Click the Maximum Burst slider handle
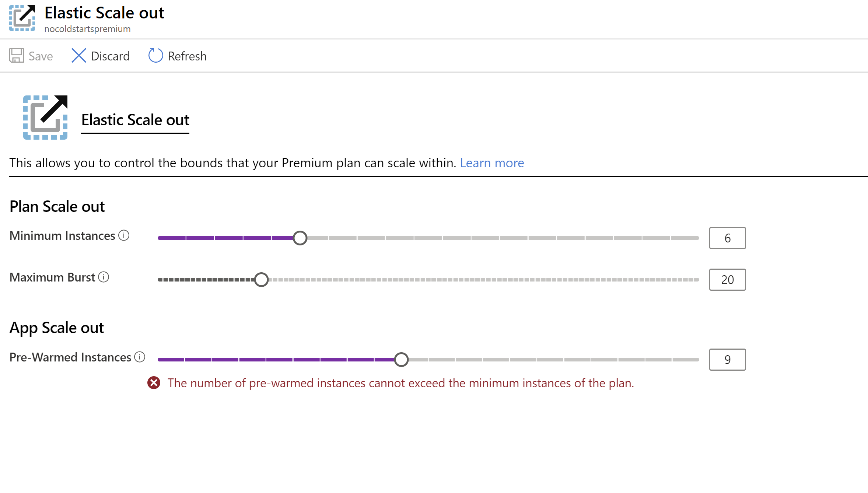 (261, 280)
